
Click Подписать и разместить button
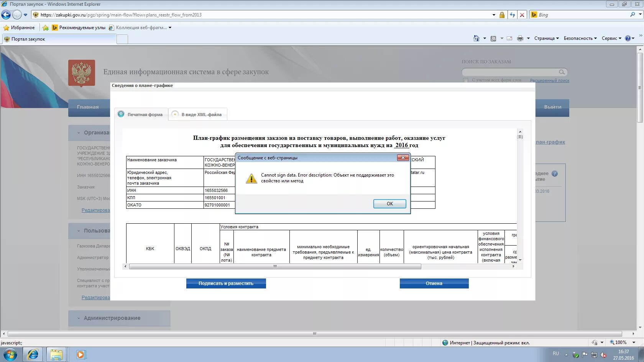point(226,283)
